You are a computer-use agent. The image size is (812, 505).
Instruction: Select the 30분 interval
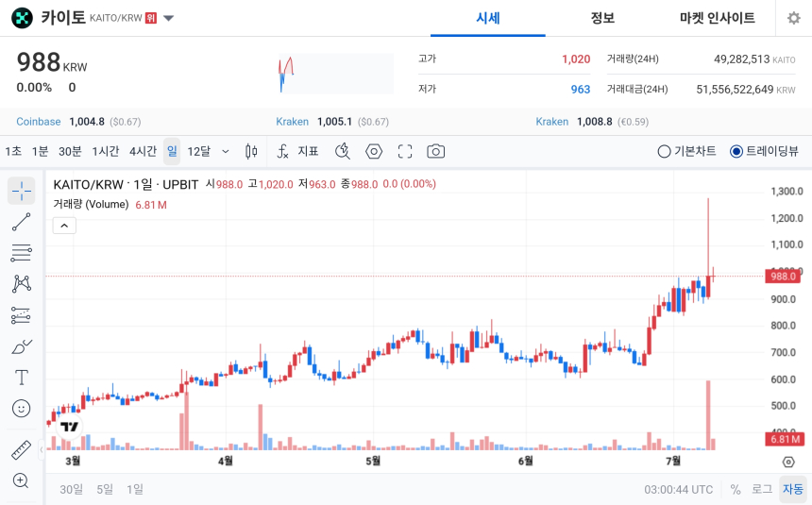70,151
